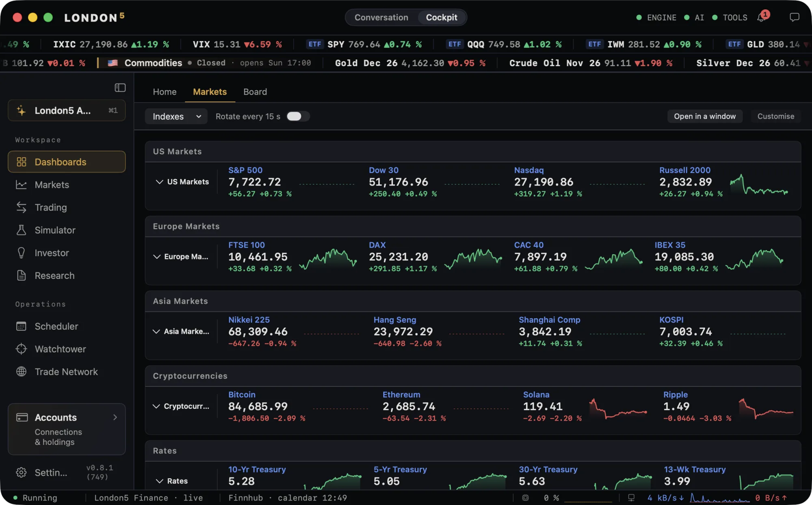Open the Nikkei 225 index link
This screenshot has height=505, width=812.
point(249,320)
